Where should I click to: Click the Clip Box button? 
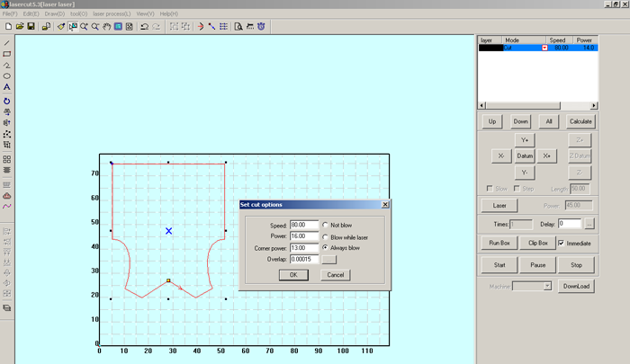tap(538, 243)
